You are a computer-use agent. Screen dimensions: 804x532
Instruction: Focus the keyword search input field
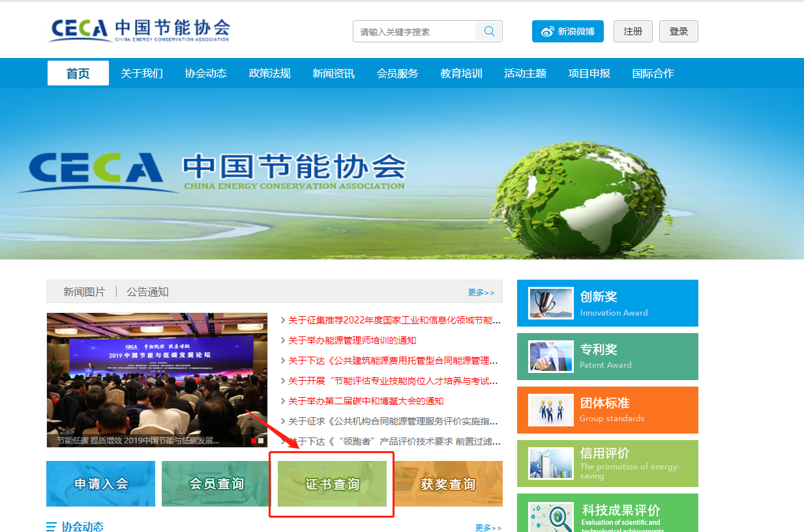tap(415, 31)
